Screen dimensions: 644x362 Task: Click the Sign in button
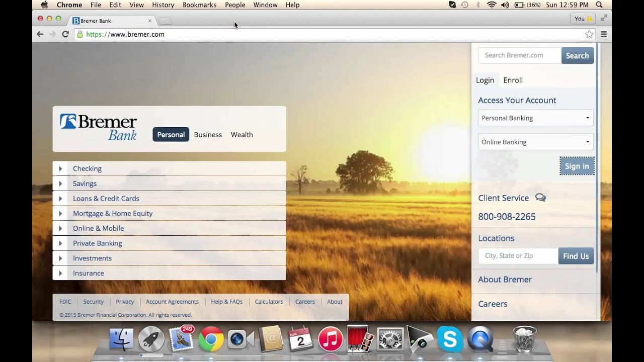577,166
